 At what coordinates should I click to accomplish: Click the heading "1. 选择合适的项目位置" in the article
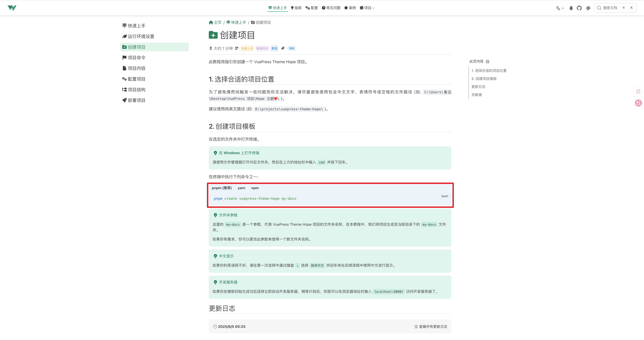coord(242,79)
